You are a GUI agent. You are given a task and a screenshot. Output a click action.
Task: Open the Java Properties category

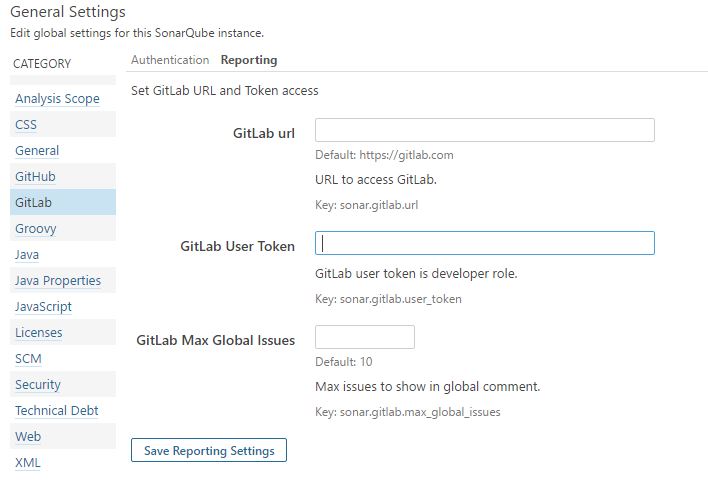pos(58,280)
